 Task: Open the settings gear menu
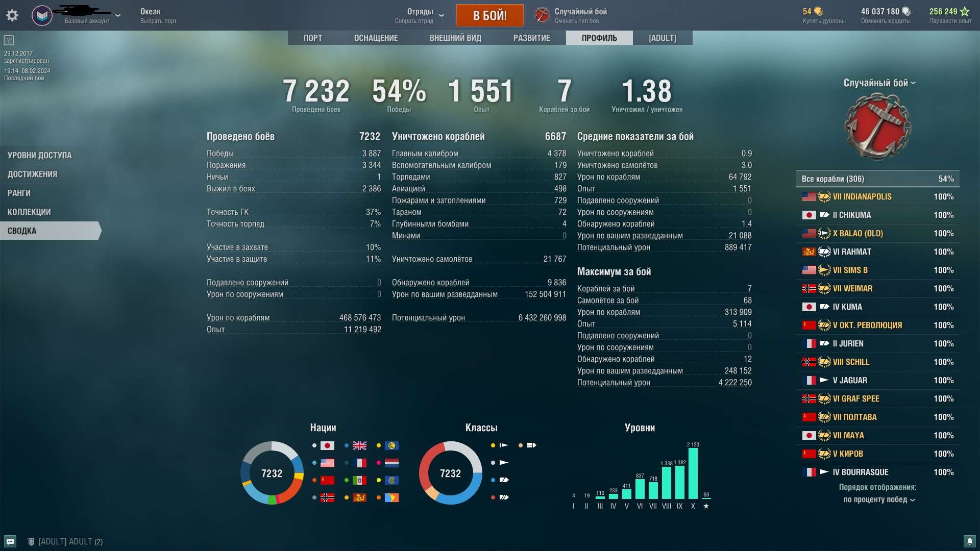click(12, 15)
